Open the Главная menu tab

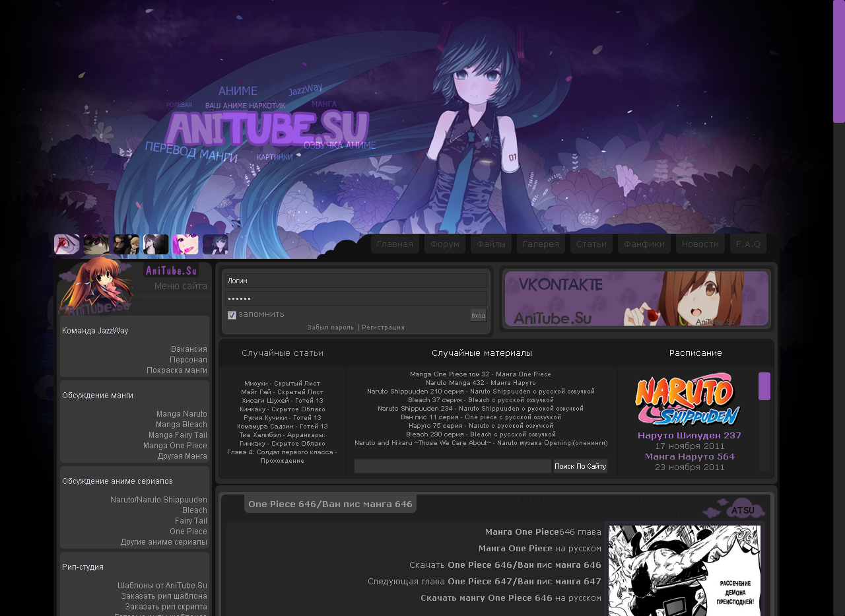[395, 244]
